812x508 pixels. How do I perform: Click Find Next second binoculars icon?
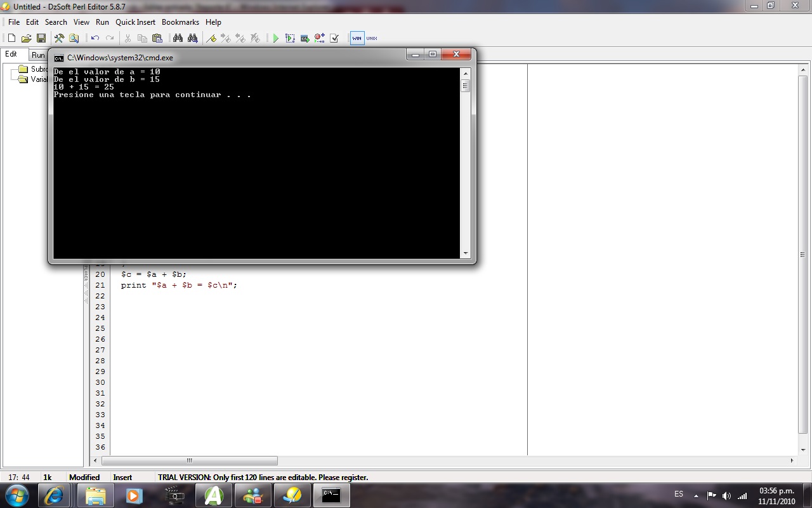(x=192, y=38)
